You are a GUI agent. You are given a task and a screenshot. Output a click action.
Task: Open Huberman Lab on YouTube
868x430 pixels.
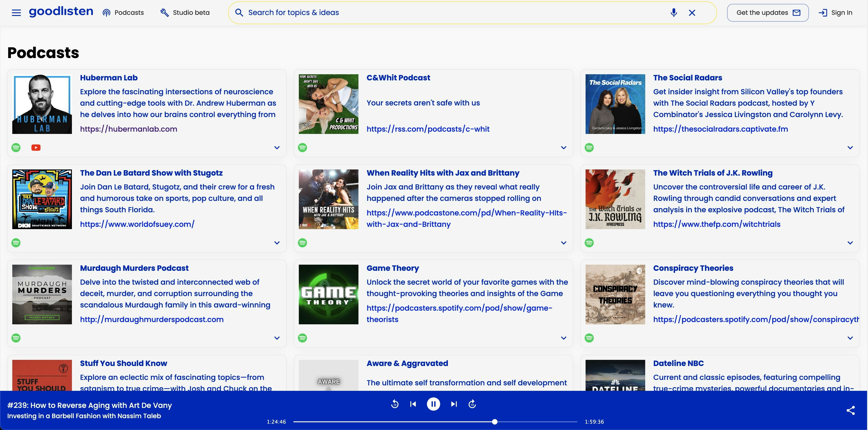(36, 147)
